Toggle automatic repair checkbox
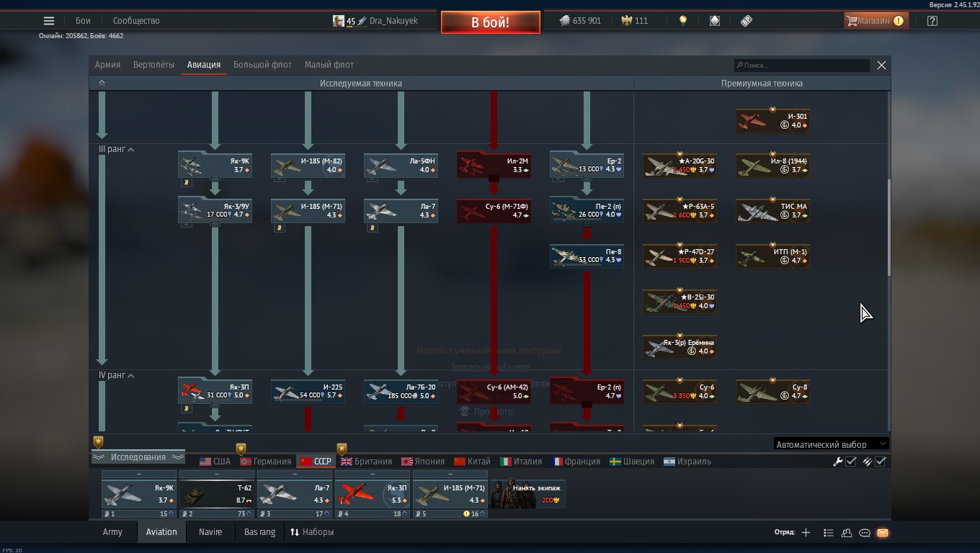The image size is (980, 553). 851,462
